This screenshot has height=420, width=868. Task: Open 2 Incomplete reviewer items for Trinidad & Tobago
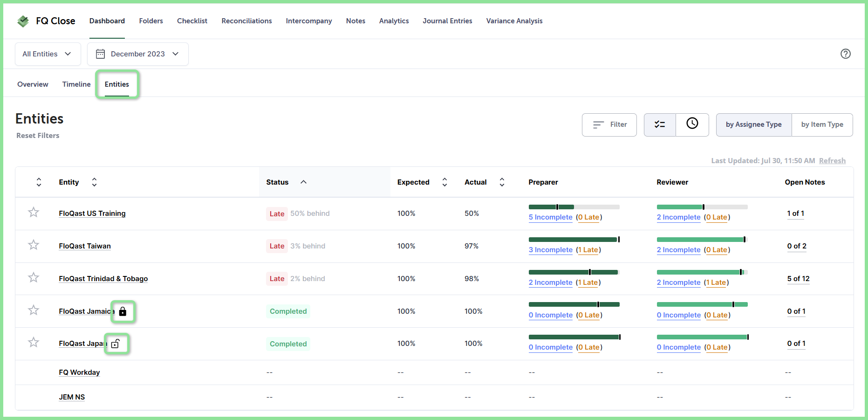point(679,282)
